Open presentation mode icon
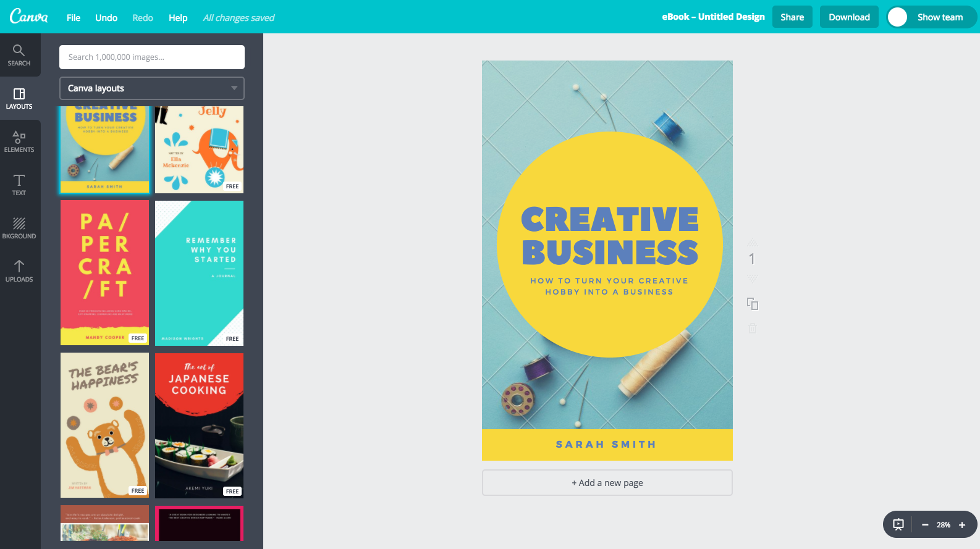Image resolution: width=980 pixels, height=549 pixels. point(898,524)
